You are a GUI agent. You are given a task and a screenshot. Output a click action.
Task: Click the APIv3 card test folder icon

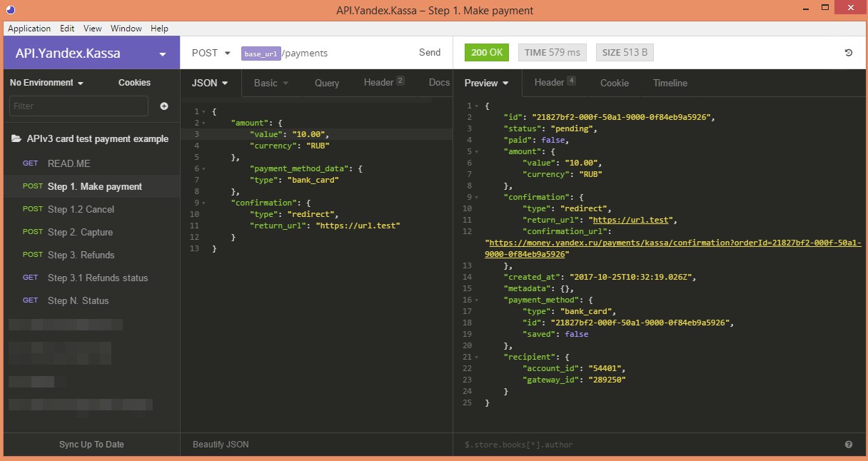coord(16,139)
